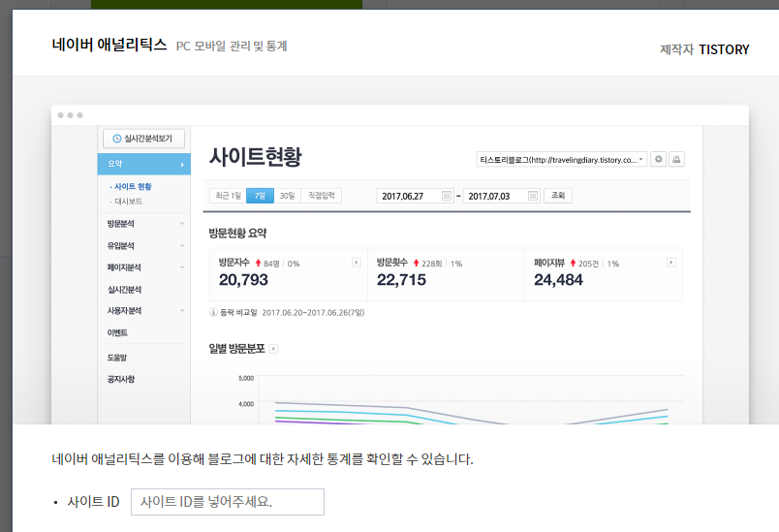Collapse the highlighted 요약 section
The image size is (779, 532).
tap(144, 164)
